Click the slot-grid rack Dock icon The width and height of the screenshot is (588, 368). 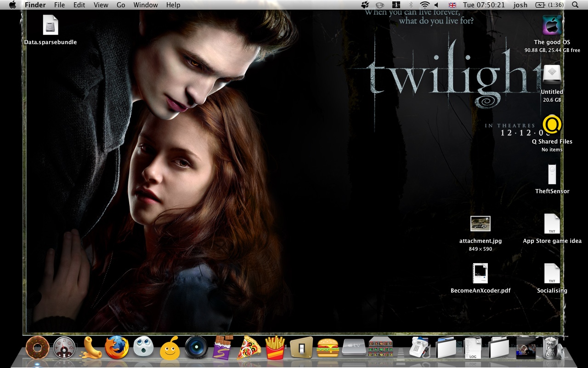[x=381, y=347]
